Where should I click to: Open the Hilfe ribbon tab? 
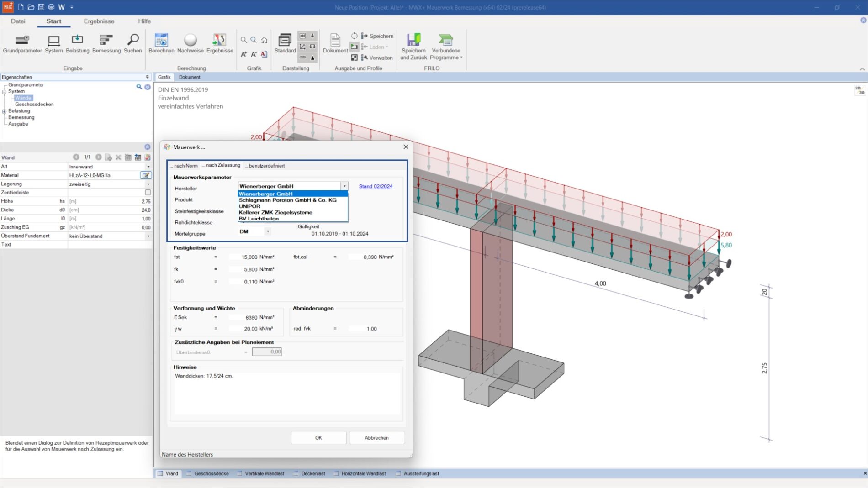pyautogui.click(x=144, y=21)
